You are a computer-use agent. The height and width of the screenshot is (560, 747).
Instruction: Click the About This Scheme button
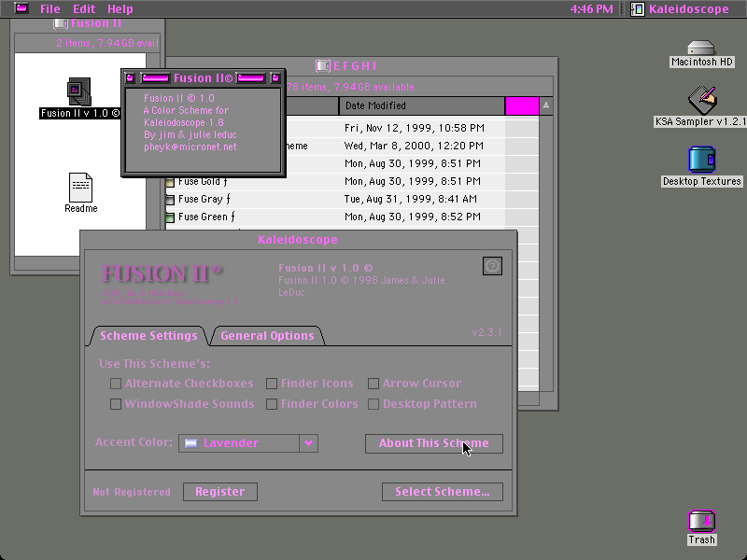pyautogui.click(x=433, y=443)
